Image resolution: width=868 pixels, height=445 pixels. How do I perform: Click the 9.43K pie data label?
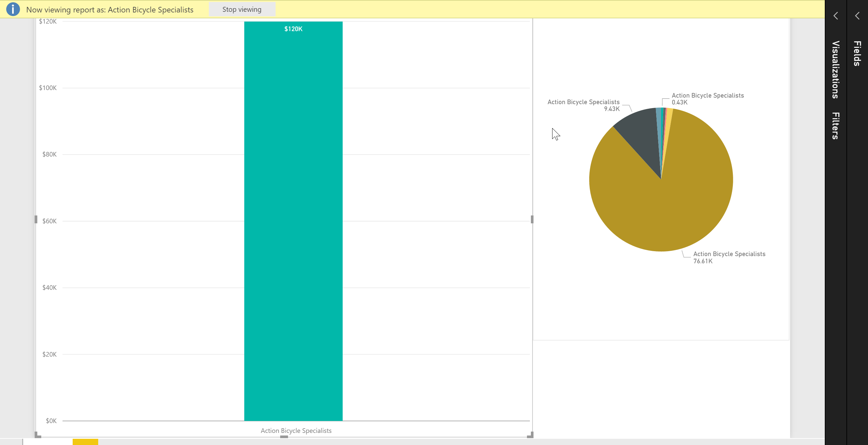pyautogui.click(x=612, y=109)
